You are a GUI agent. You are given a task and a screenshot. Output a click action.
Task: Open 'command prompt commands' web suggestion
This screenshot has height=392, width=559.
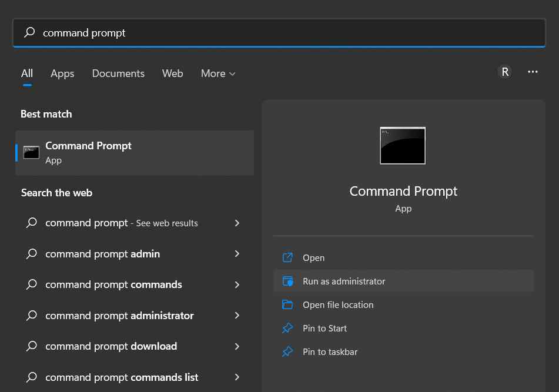pyautogui.click(x=135, y=284)
